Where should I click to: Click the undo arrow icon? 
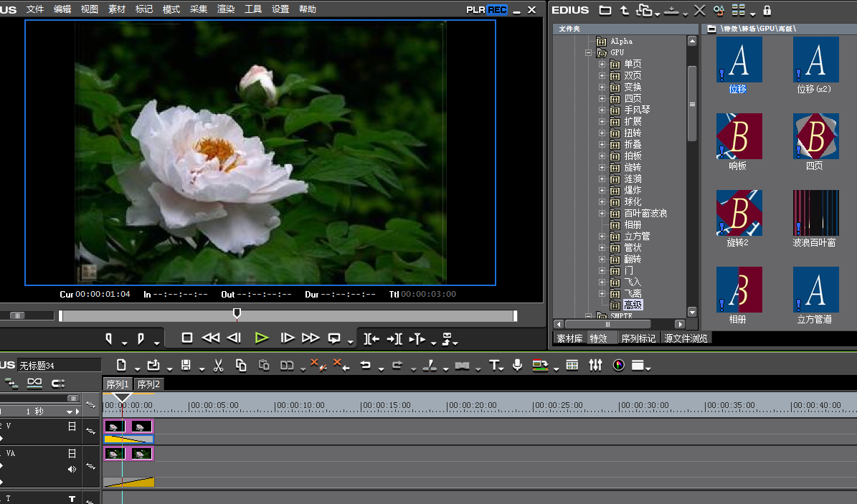click(366, 366)
